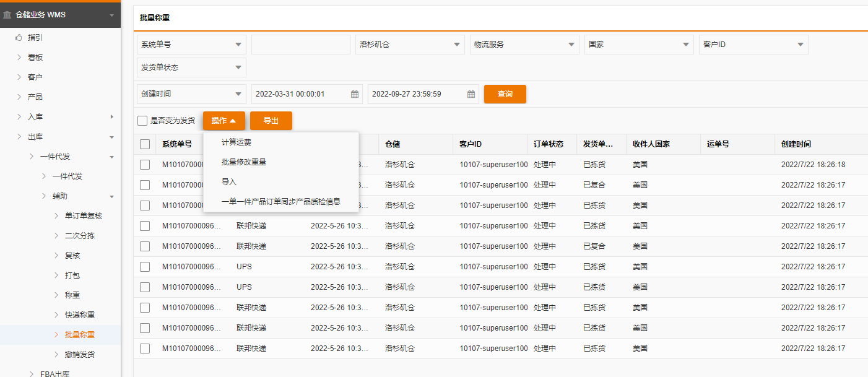This screenshot has height=377, width=868.
Task: Tick the checkbox of the first 联邦快递 row
Action: (x=145, y=226)
